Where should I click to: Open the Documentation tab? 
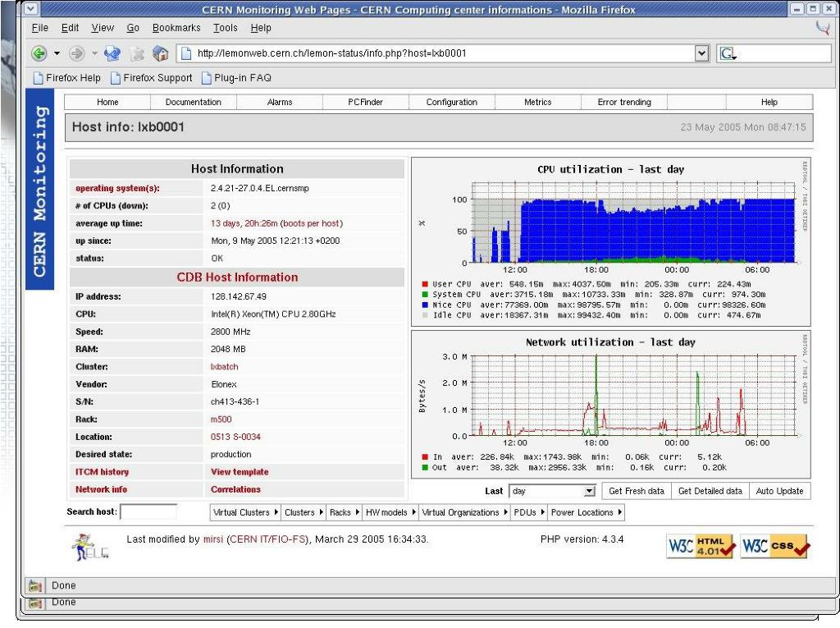[x=194, y=102]
